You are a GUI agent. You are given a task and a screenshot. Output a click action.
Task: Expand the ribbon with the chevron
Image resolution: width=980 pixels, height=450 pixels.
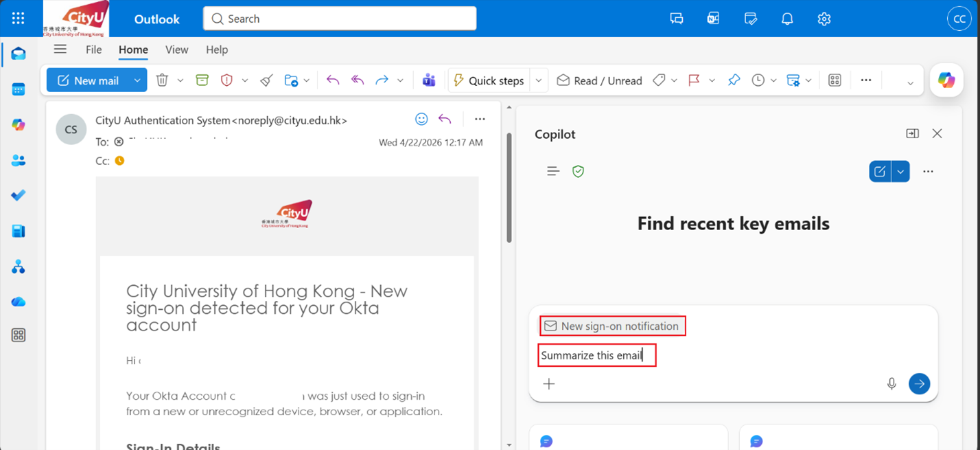pyautogui.click(x=910, y=83)
